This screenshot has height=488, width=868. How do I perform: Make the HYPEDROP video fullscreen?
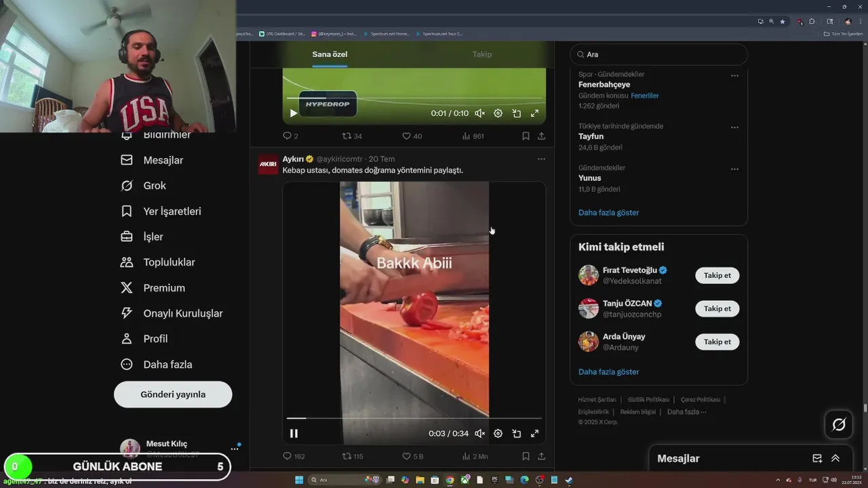(x=534, y=113)
